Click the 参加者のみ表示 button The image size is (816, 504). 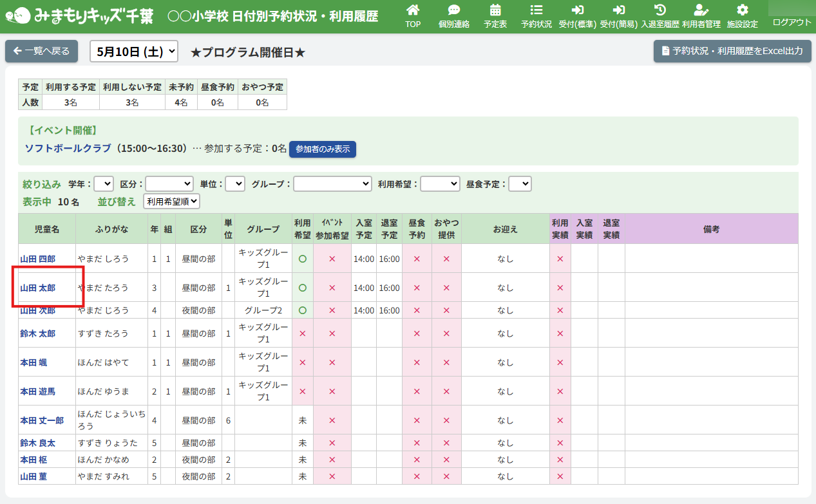pos(323,149)
